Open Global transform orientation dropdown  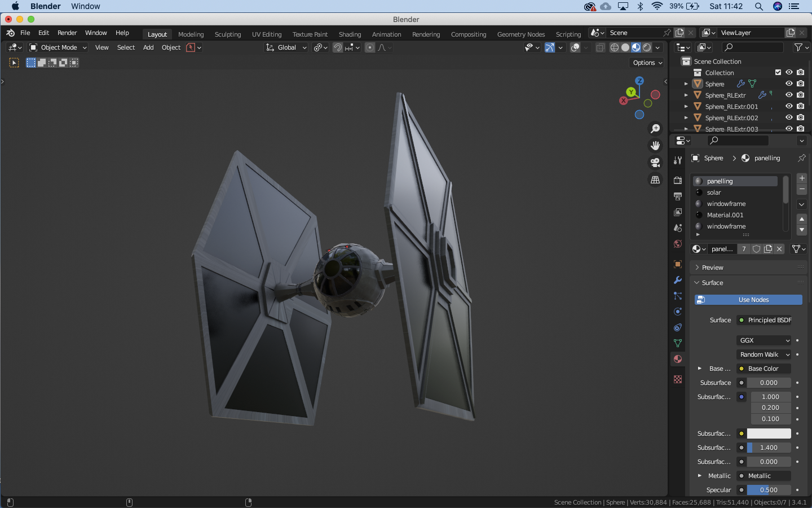pyautogui.click(x=286, y=47)
